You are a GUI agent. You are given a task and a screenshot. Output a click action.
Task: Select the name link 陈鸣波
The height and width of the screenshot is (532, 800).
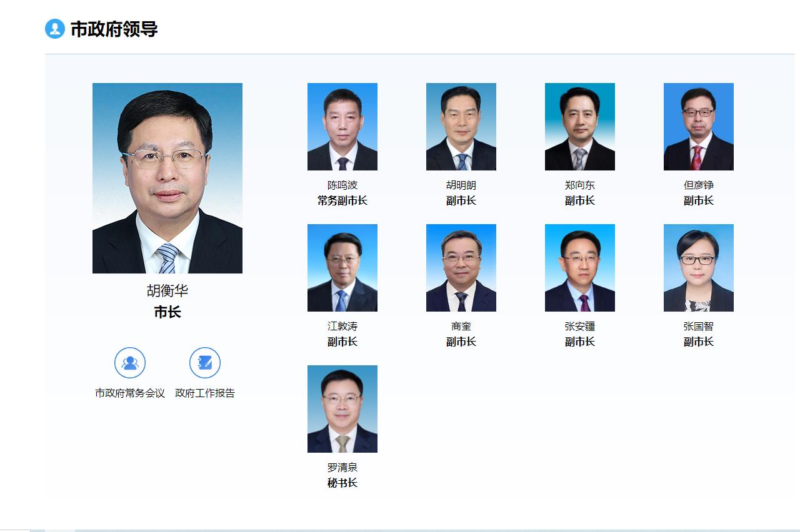[x=342, y=185]
